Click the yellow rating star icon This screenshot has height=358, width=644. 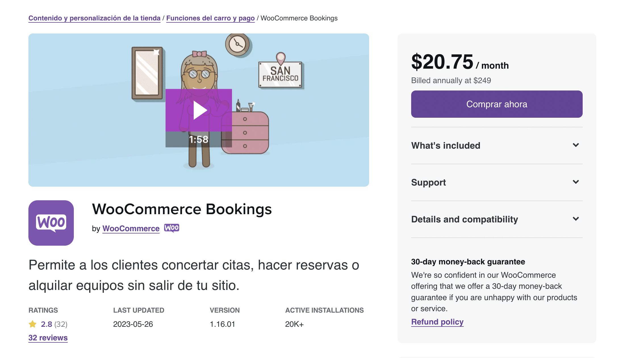coord(33,324)
